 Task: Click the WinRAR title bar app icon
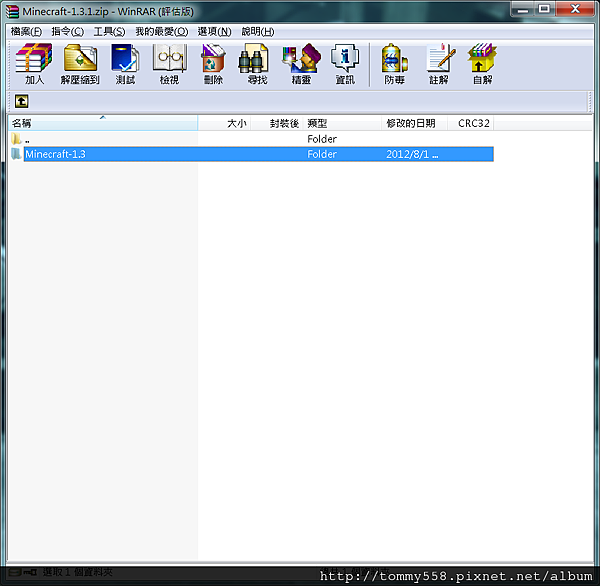[x=12, y=11]
